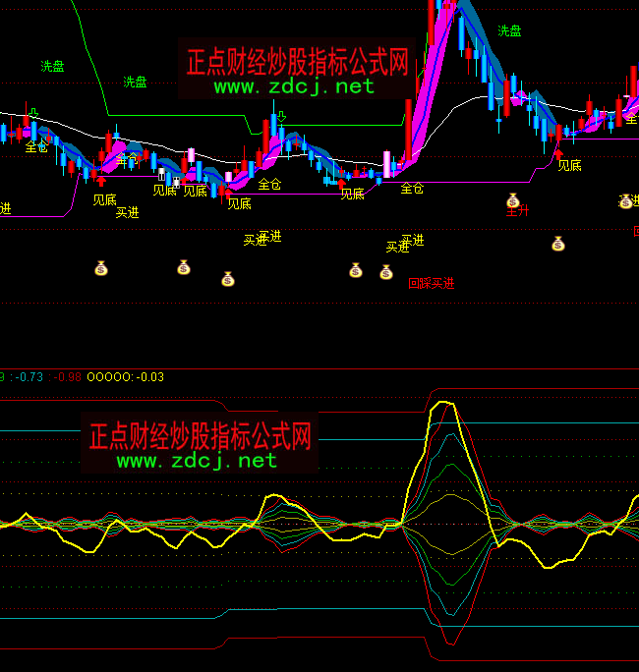Click the red -0.98 indicator value
The image size is (639, 672).
69,376
